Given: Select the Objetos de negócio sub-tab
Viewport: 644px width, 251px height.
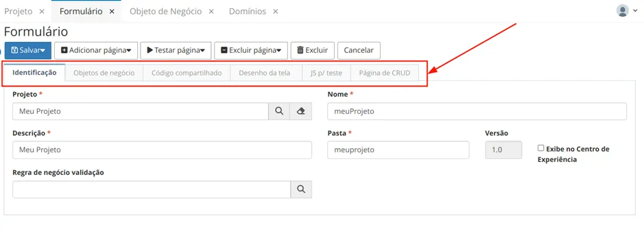Looking at the screenshot, I should 104,73.
